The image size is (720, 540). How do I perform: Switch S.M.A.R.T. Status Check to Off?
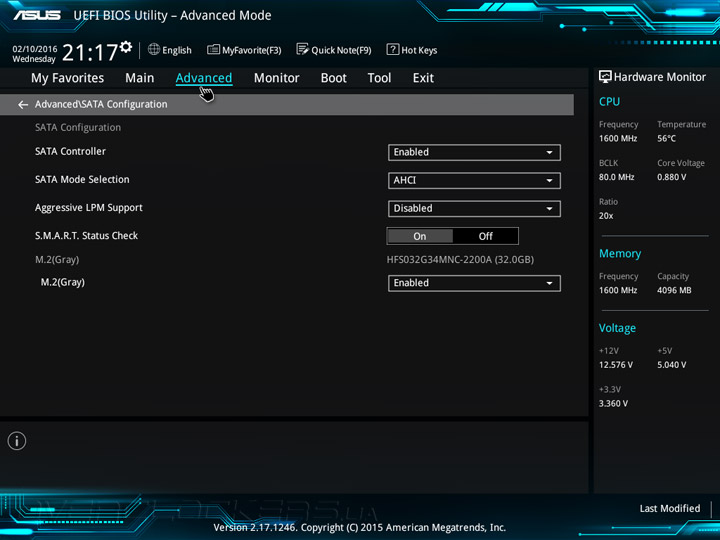(485, 236)
